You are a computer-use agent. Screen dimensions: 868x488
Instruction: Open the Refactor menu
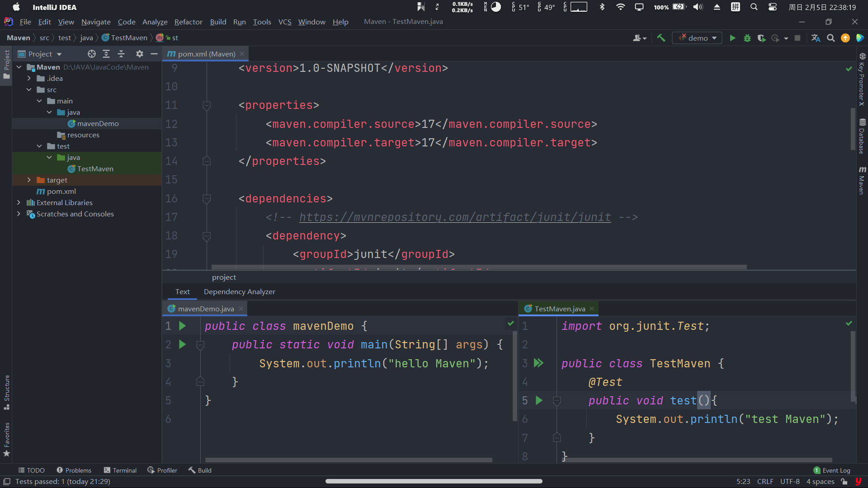point(188,22)
